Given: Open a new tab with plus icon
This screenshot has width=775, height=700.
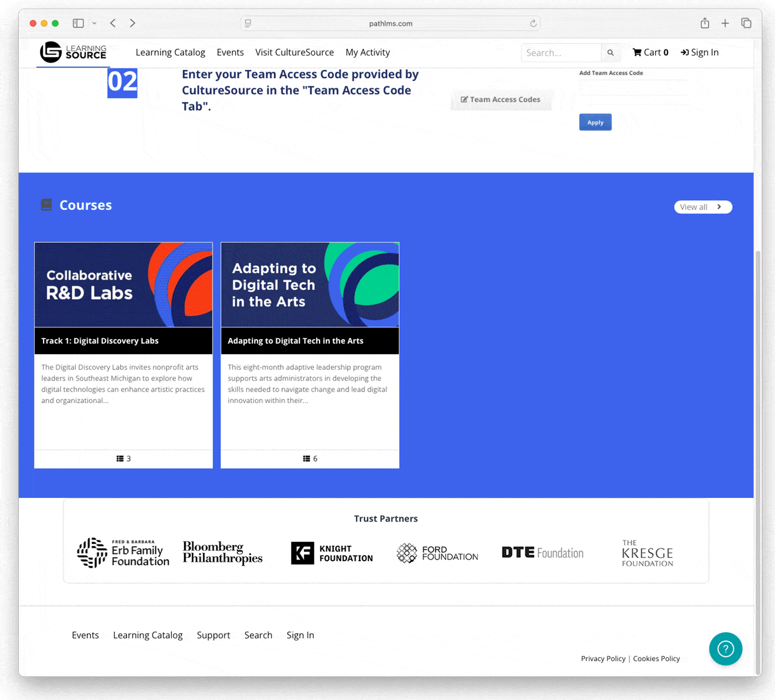Looking at the screenshot, I should coord(725,23).
